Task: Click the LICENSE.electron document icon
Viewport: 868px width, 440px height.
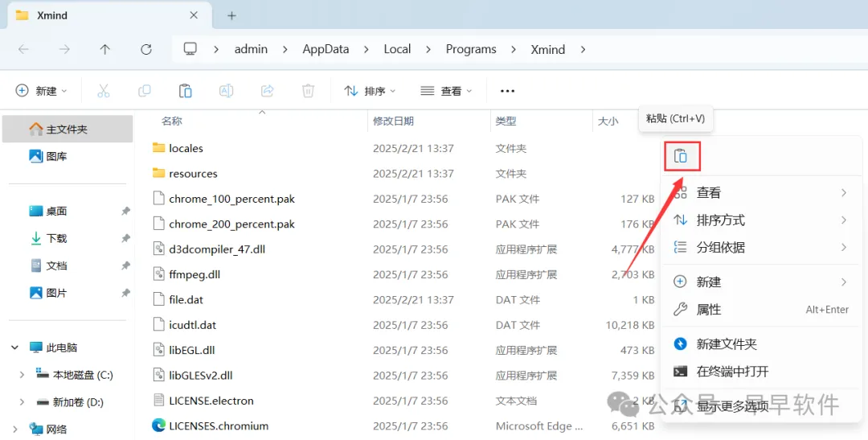Action: pyautogui.click(x=159, y=400)
